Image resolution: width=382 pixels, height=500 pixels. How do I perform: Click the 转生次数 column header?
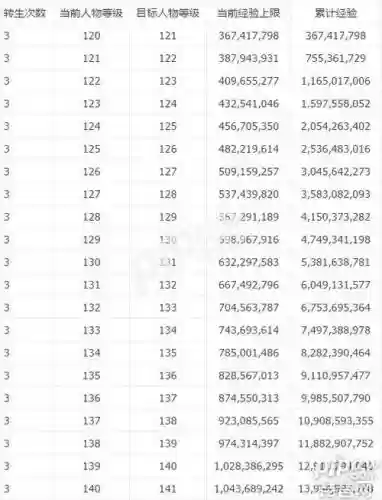tap(24, 13)
